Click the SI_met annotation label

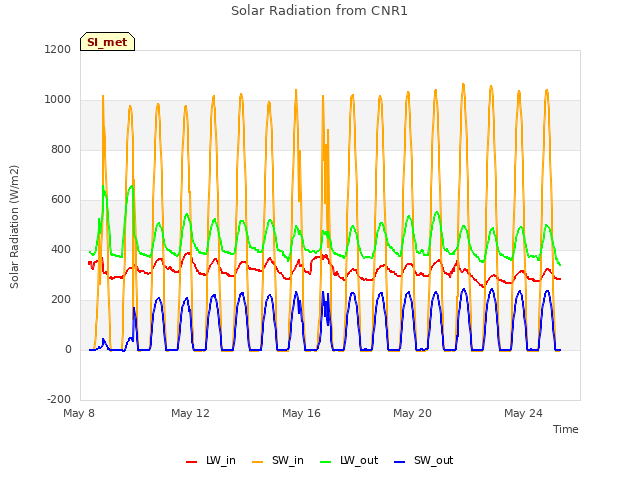(x=107, y=42)
